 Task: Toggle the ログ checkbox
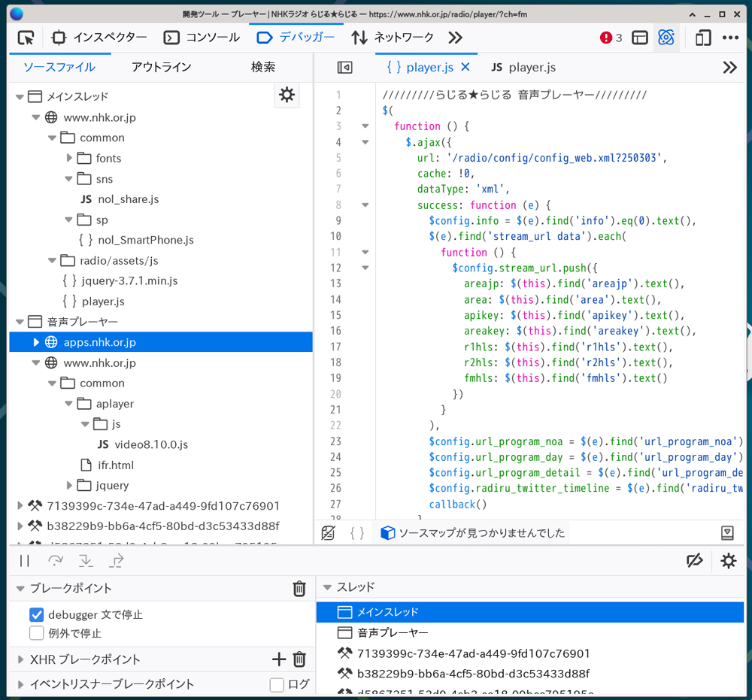tap(277, 684)
